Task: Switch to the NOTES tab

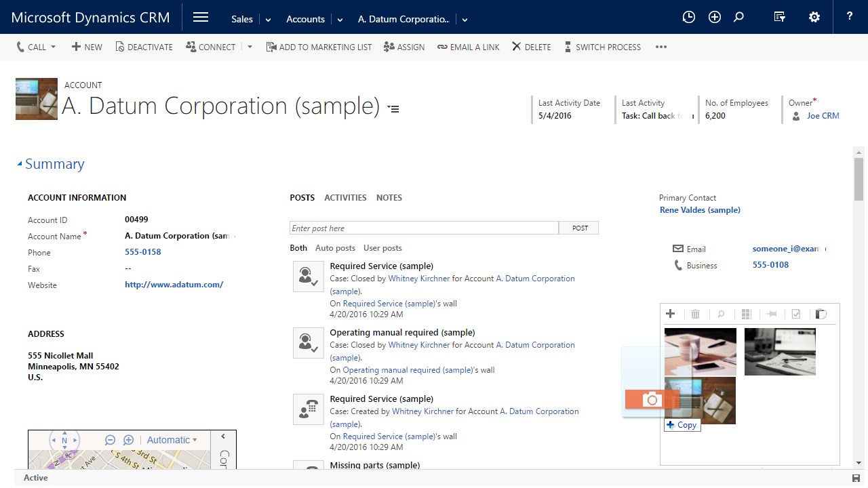Action: [x=389, y=198]
